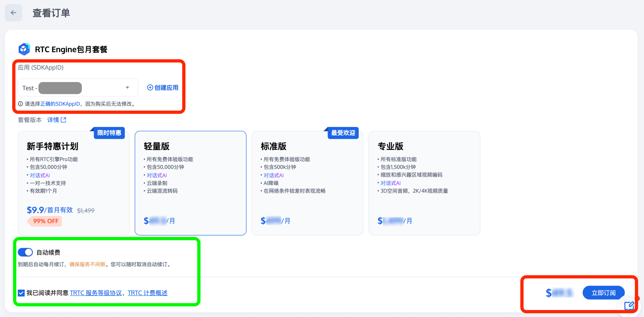
Task: Click the 一对一技术支持 feature text
Action: [48, 183]
